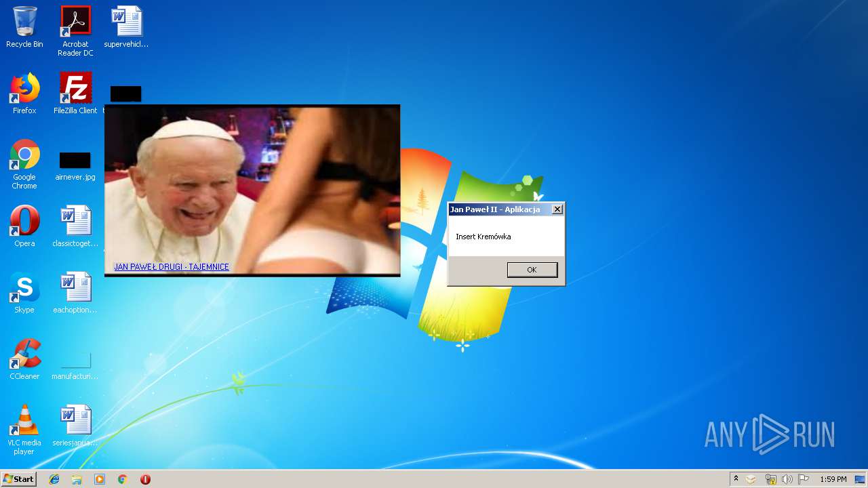Launch Firefox from the desktop
Screen dimensions: 868x488
24,94
